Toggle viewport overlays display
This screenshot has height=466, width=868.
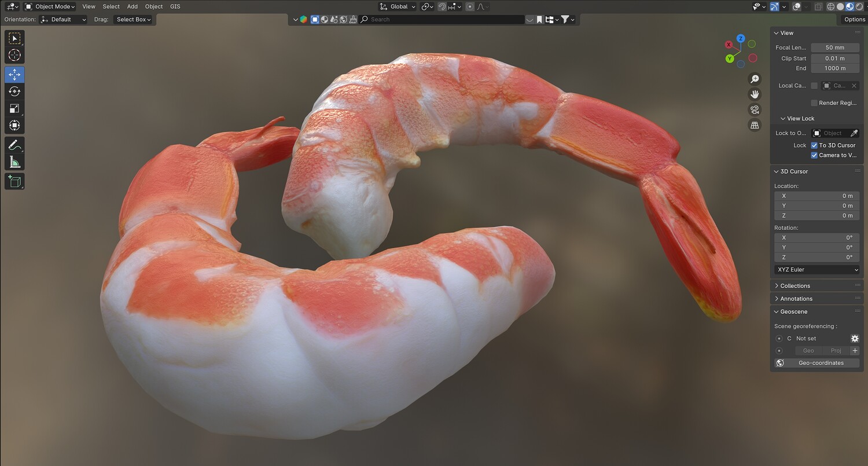(x=797, y=6)
